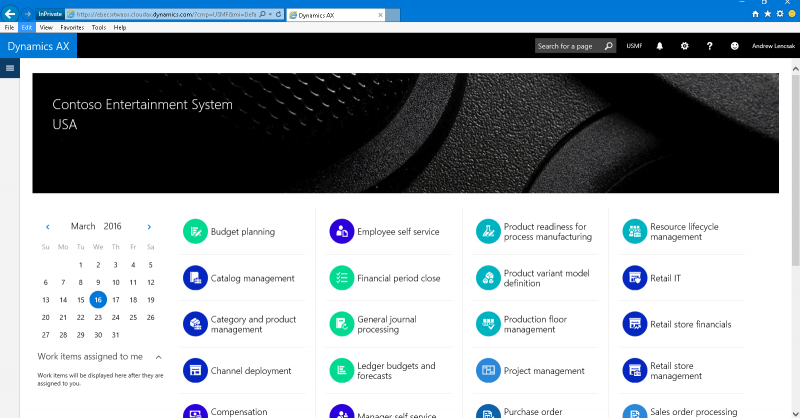Open the hamburger navigation pane

(x=10, y=68)
